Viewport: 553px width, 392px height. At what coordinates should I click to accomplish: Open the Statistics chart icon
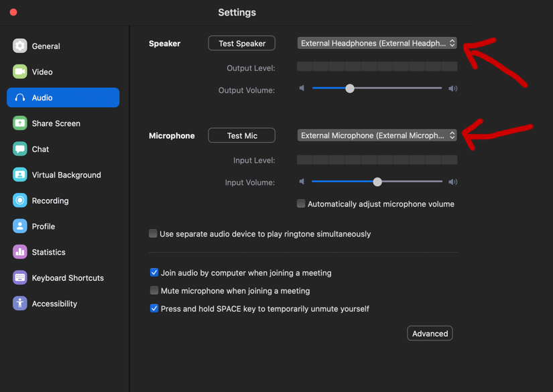19,252
